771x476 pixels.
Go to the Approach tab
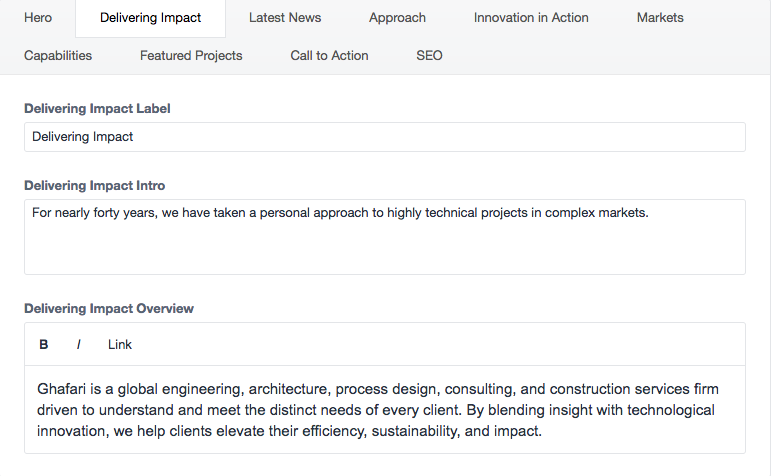[x=397, y=18]
